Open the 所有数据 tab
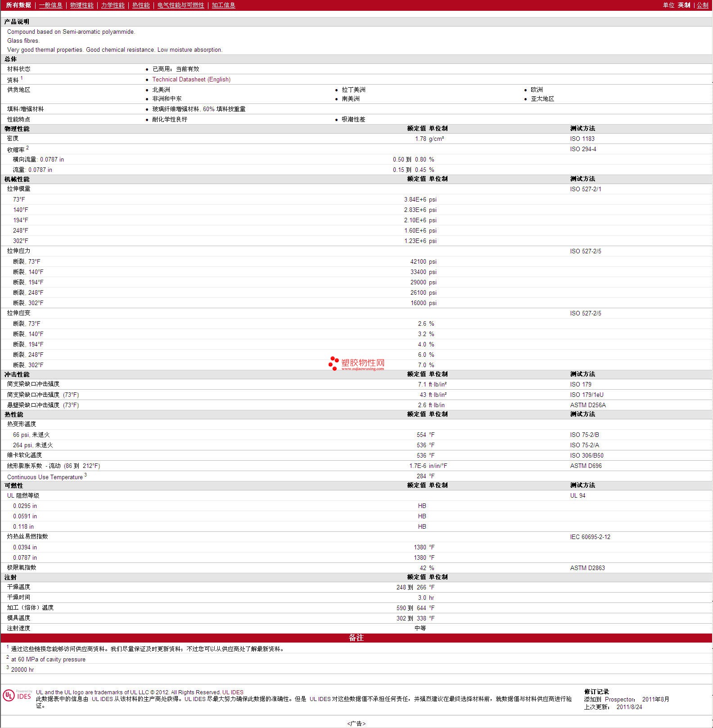 click(18, 5)
